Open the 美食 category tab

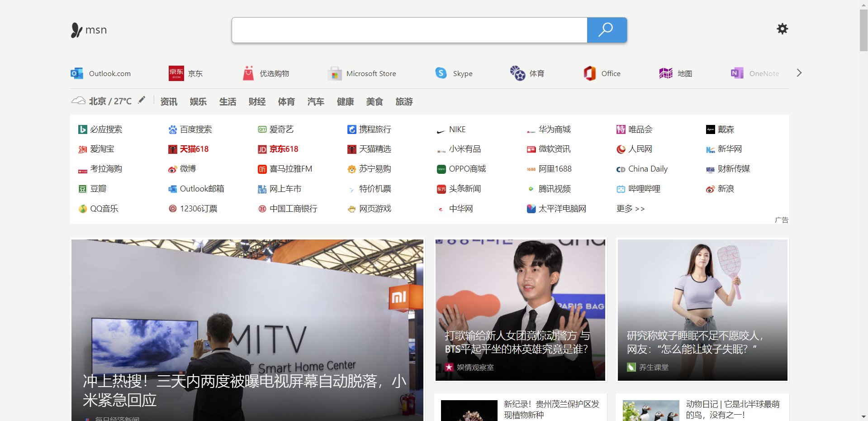pyautogui.click(x=375, y=101)
